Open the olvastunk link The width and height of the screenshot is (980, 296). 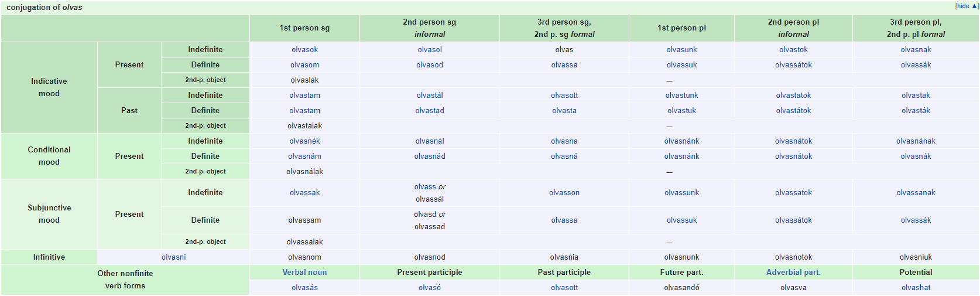click(x=681, y=96)
